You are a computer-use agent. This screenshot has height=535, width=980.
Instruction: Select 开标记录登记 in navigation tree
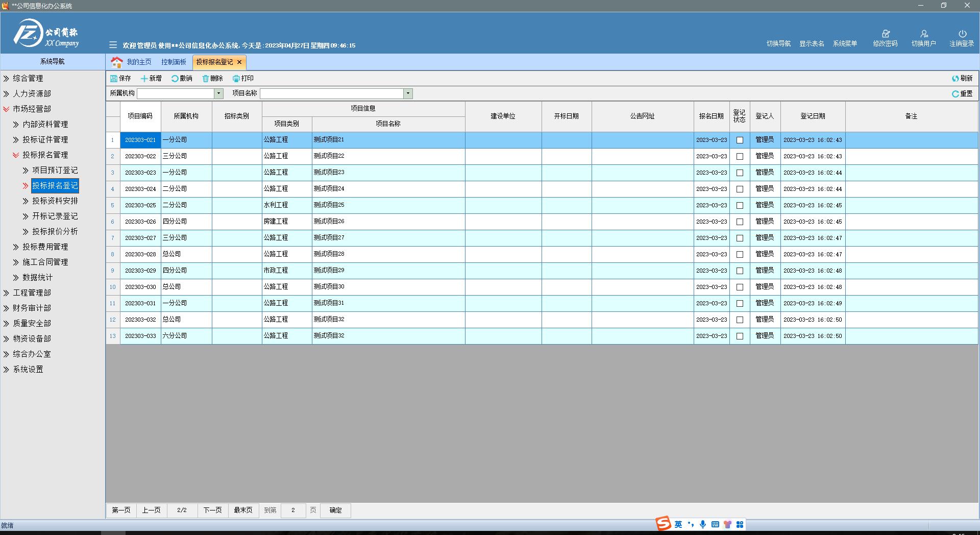(55, 216)
